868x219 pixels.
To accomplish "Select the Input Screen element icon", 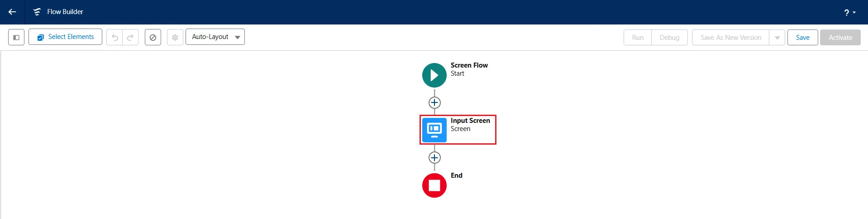I will 434,130.
